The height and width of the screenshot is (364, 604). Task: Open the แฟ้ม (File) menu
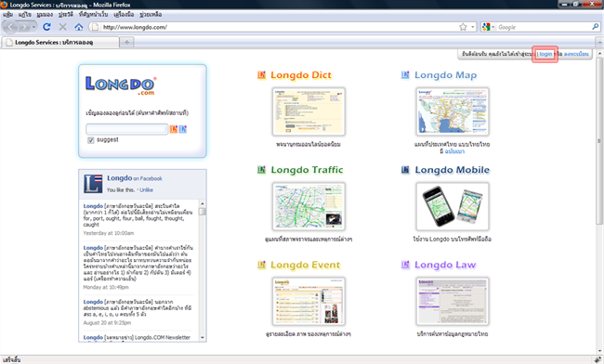(7, 14)
